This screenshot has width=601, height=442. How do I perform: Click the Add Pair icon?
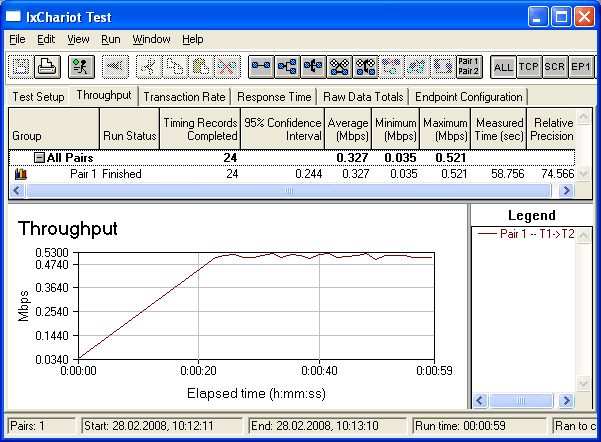261,67
